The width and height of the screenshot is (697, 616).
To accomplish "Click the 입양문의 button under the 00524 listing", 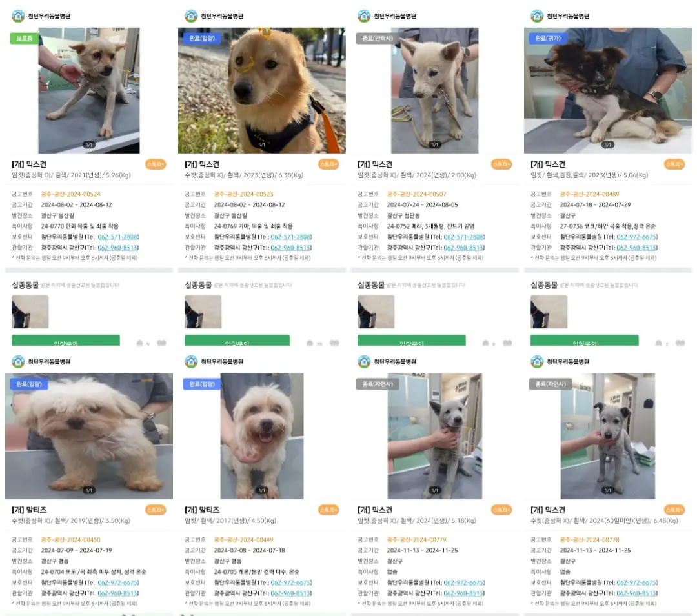I will 65,341.
